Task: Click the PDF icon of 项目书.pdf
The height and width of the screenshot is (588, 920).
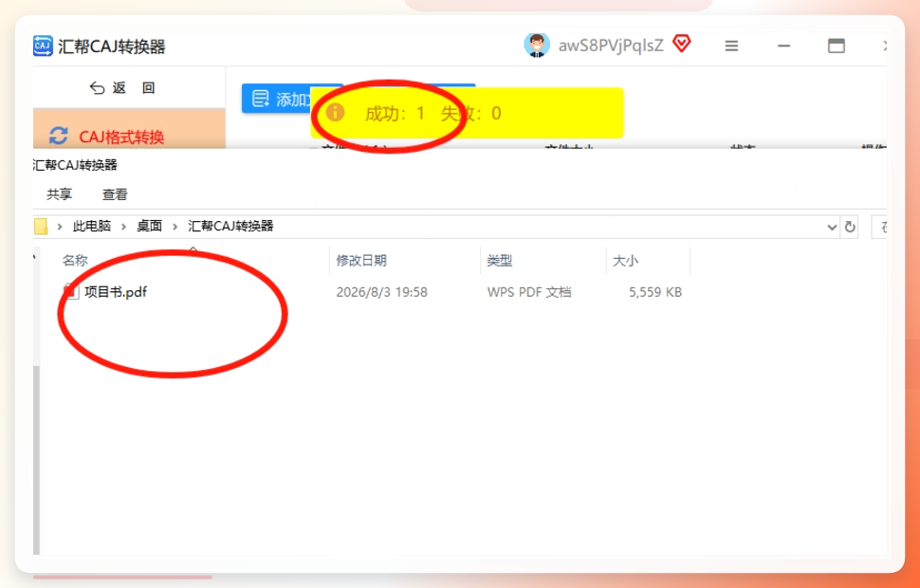Action: click(71, 292)
